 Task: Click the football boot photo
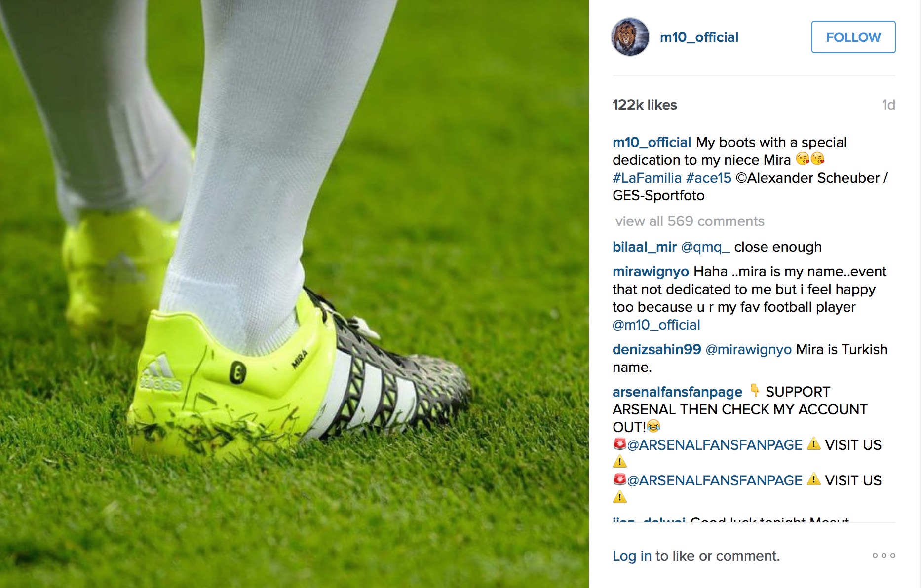(x=294, y=294)
